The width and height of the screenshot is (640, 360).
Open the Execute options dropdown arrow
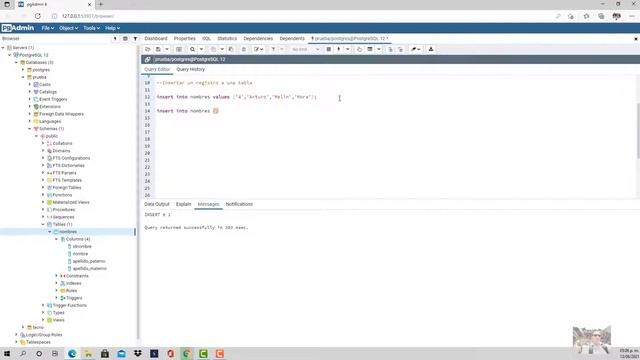coord(348,49)
